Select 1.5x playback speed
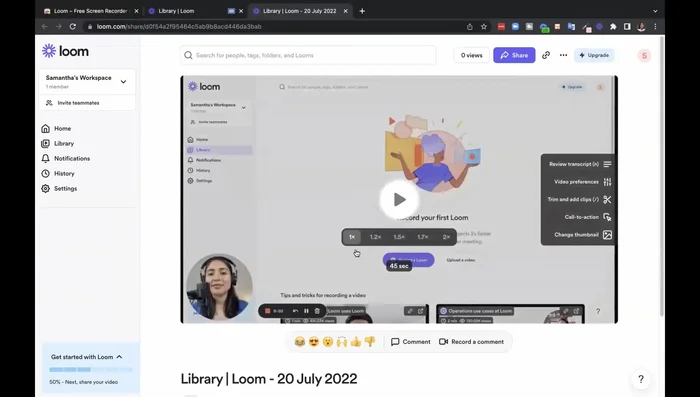This screenshot has height=397, width=700. point(399,237)
